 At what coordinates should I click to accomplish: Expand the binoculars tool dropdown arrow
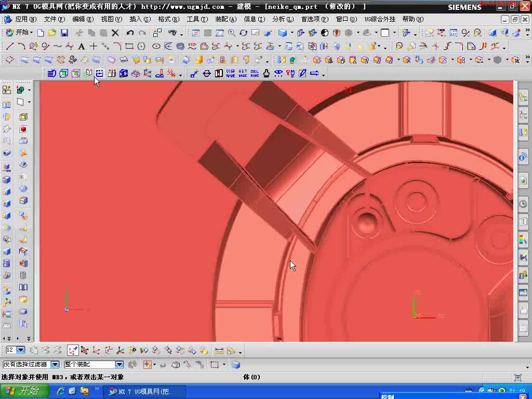181,34
